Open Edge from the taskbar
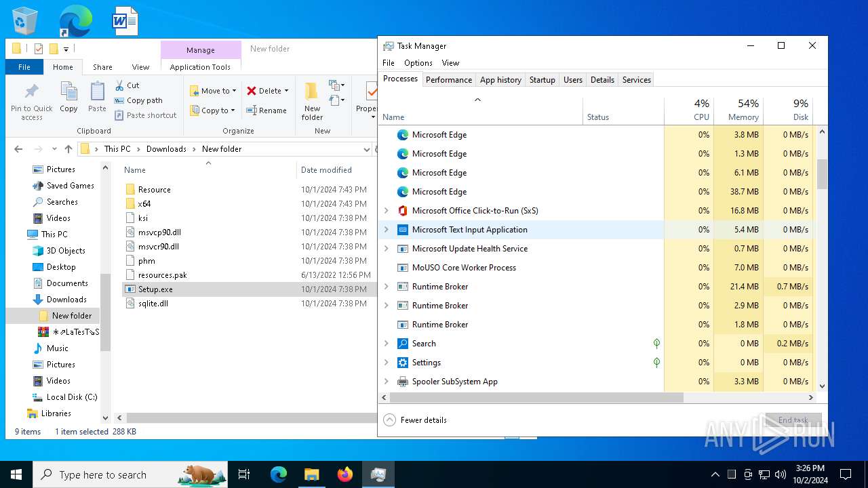Viewport: 868px width, 488px height. [279, 474]
